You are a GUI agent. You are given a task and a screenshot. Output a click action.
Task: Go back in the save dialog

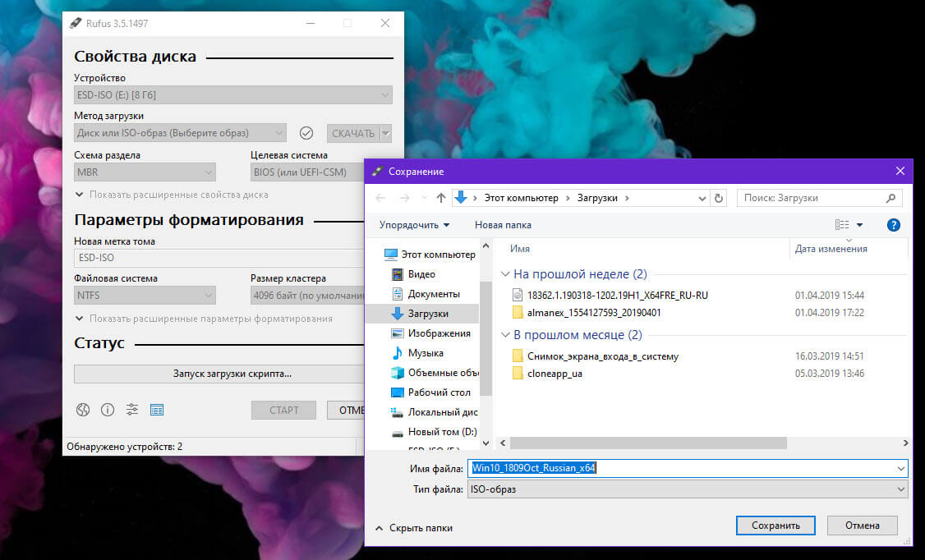[x=380, y=198]
